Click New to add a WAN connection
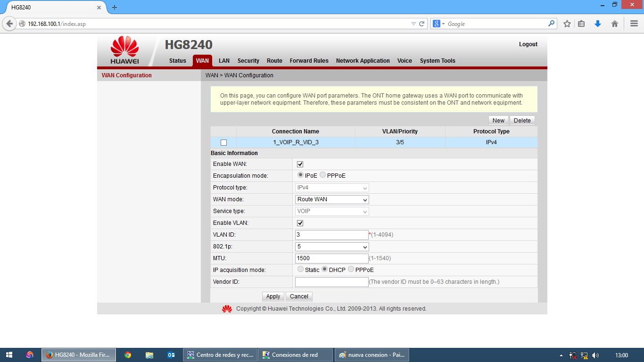The image size is (644, 362). click(498, 120)
